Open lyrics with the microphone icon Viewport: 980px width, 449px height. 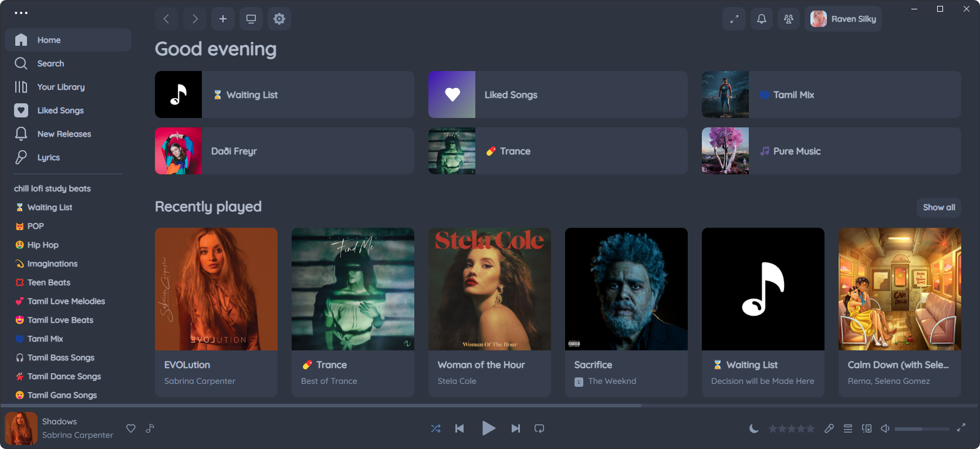click(x=829, y=428)
